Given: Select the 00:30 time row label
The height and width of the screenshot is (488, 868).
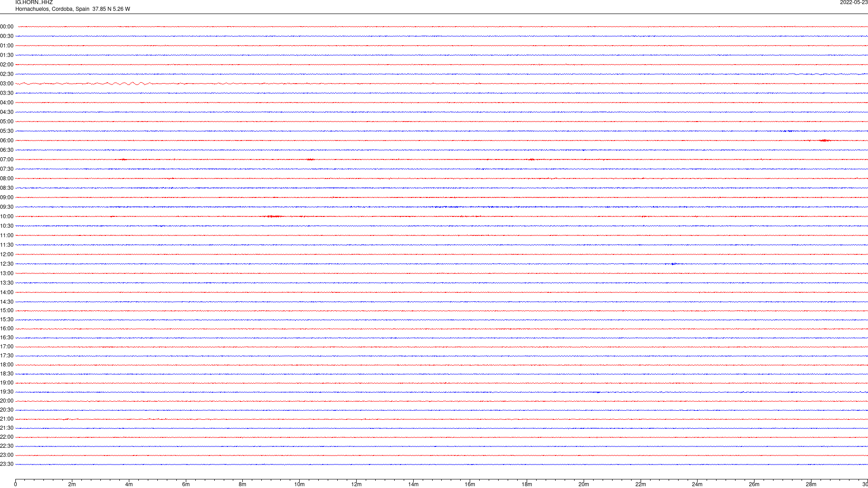Looking at the screenshot, I should (7, 36).
